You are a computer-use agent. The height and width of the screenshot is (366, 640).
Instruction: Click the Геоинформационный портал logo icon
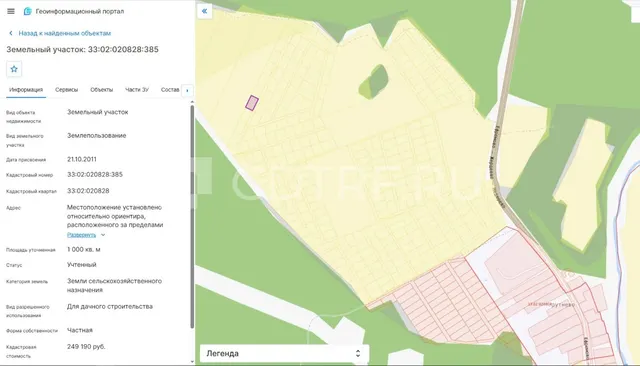27,11
